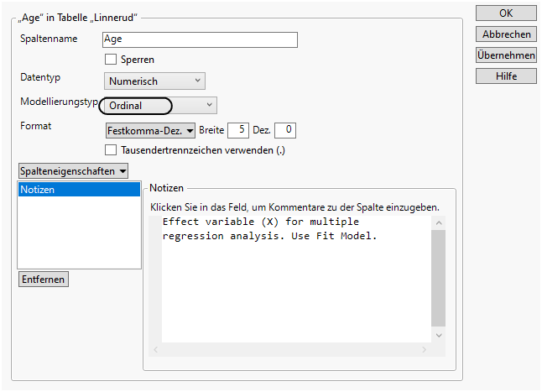The height and width of the screenshot is (392, 542).
Task: Enable the Sperren checkbox
Action: [111, 60]
